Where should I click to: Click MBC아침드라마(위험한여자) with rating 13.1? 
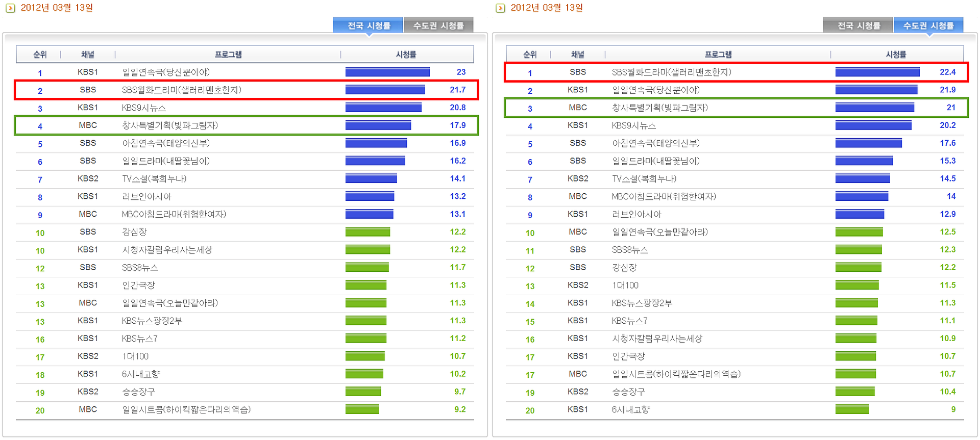click(174, 214)
